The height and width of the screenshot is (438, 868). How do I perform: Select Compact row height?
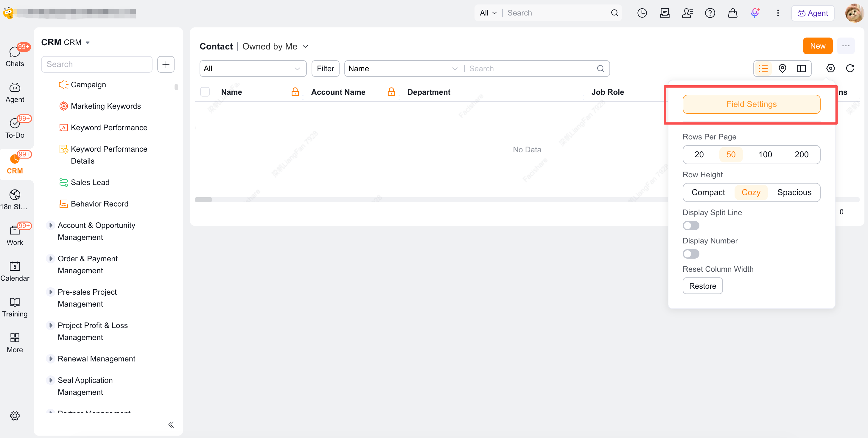[708, 192]
